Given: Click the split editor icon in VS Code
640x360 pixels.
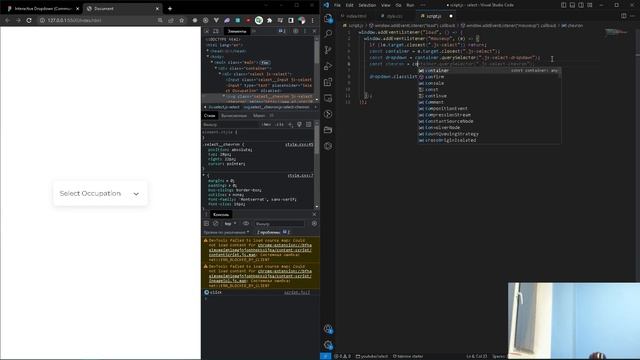Looking at the screenshot, I should click(624, 16).
